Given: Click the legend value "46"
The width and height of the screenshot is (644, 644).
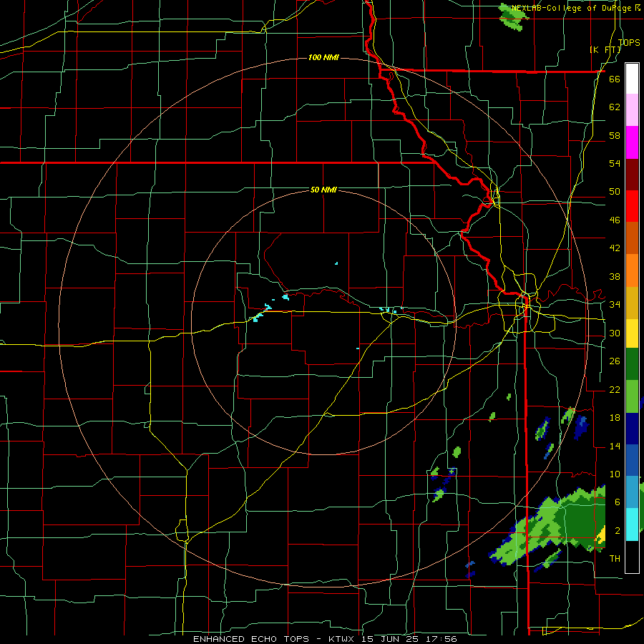Looking at the screenshot, I should click(615, 220).
